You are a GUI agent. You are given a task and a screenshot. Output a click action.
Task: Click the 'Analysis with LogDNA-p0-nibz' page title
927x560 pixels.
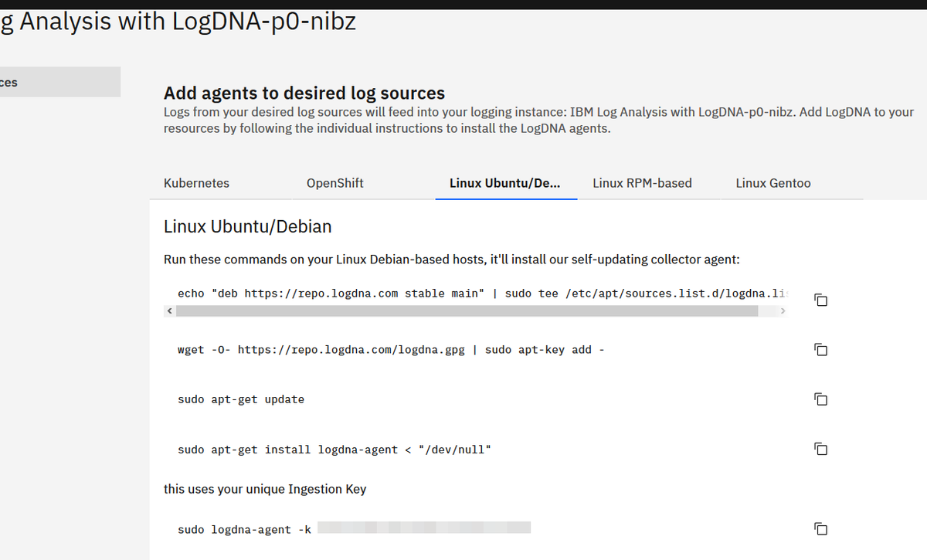178,21
